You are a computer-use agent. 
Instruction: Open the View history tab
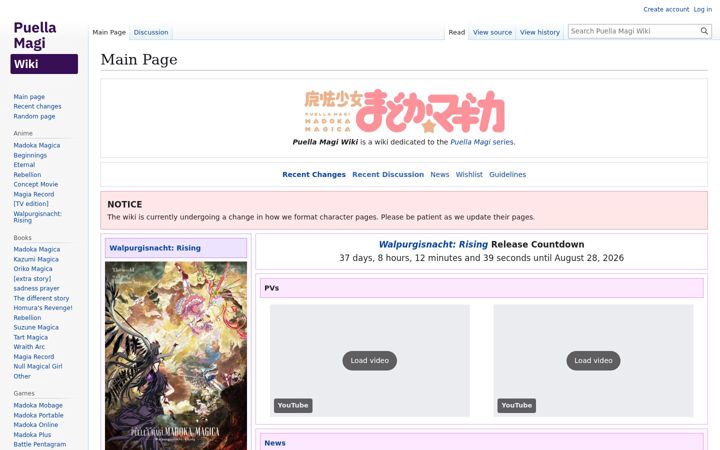pyautogui.click(x=540, y=32)
